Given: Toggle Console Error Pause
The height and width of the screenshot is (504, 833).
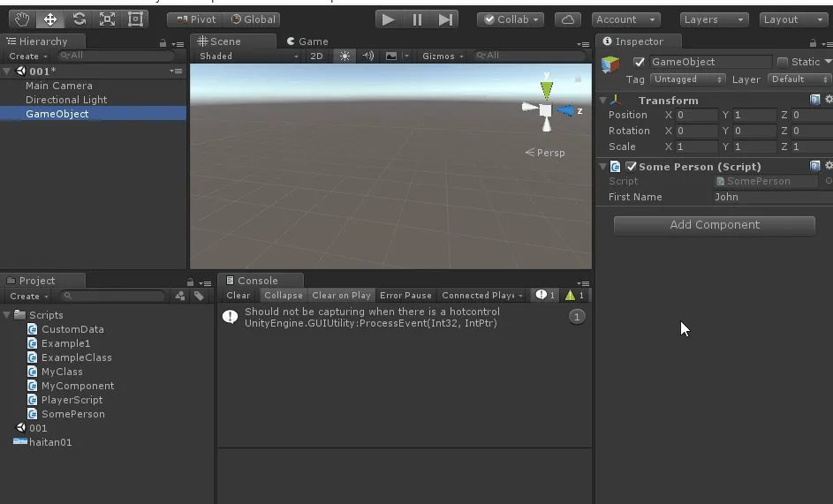Looking at the screenshot, I should click(405, 296).
